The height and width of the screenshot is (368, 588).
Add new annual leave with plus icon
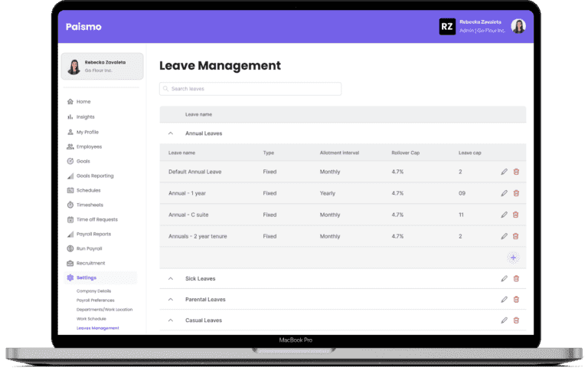point(513,258)
